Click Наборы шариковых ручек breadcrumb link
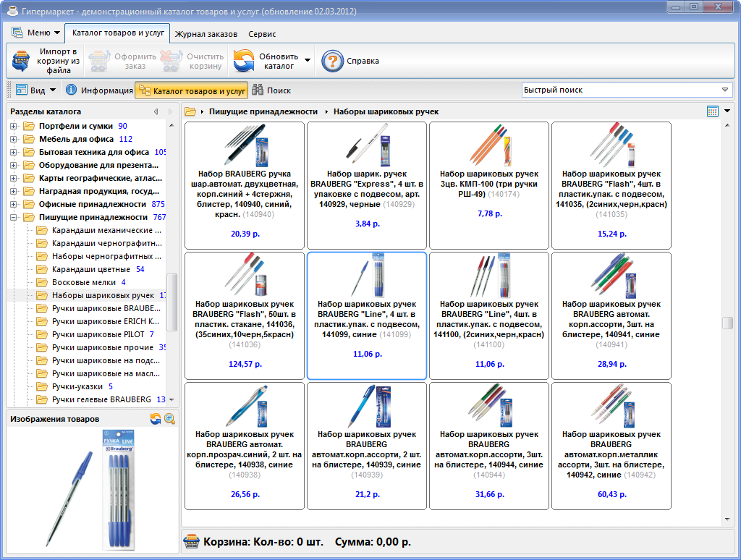Screen dimensions: 741x560 pyautogui.click(x=386, y=111)
